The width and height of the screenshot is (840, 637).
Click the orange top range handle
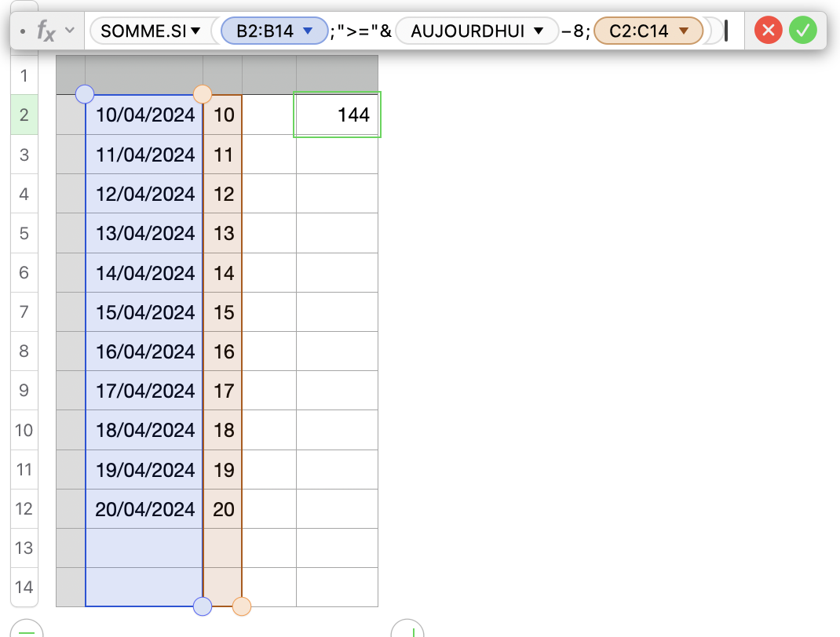click(202, 94)
